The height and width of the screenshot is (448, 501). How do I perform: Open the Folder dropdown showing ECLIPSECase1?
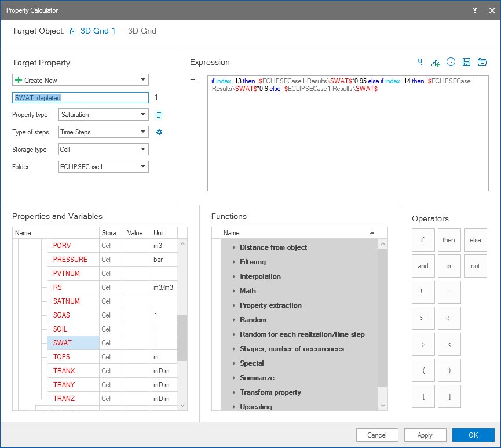pos(104,167)
